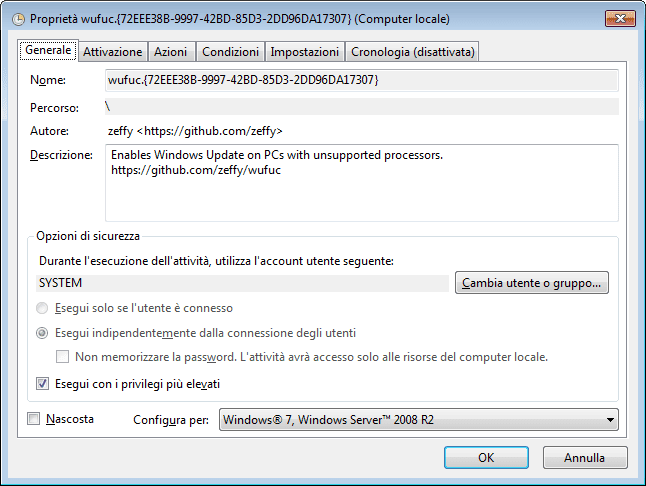This screenshot has width=646, height=486.
Task: Click the Nome text field
Action: coord(360,80)
